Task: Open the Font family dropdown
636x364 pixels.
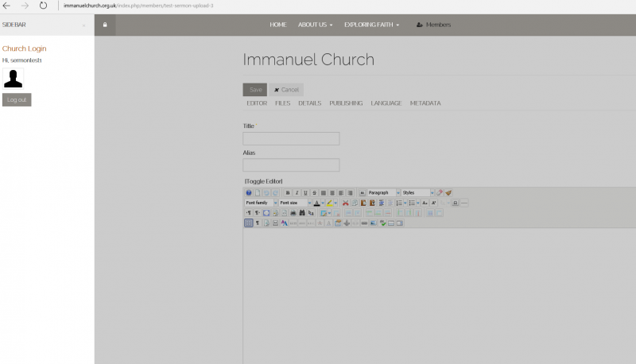Action: pos(262,203)
